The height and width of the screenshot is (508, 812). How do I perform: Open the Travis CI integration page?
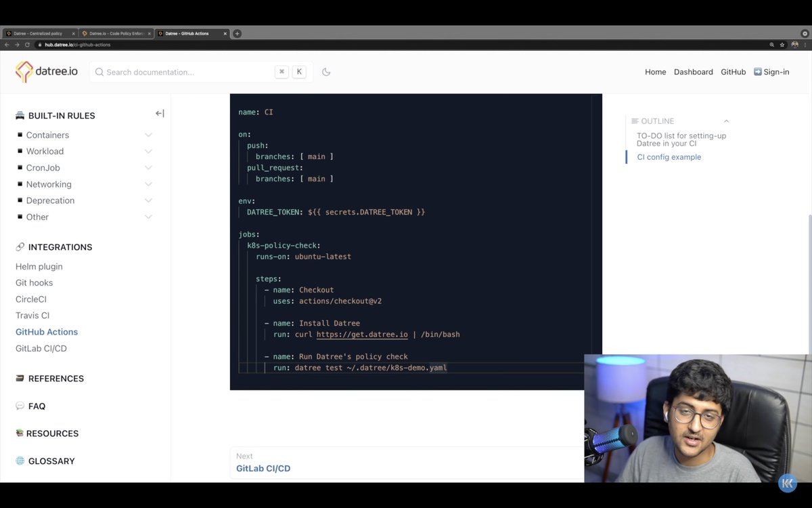[32, 315]
